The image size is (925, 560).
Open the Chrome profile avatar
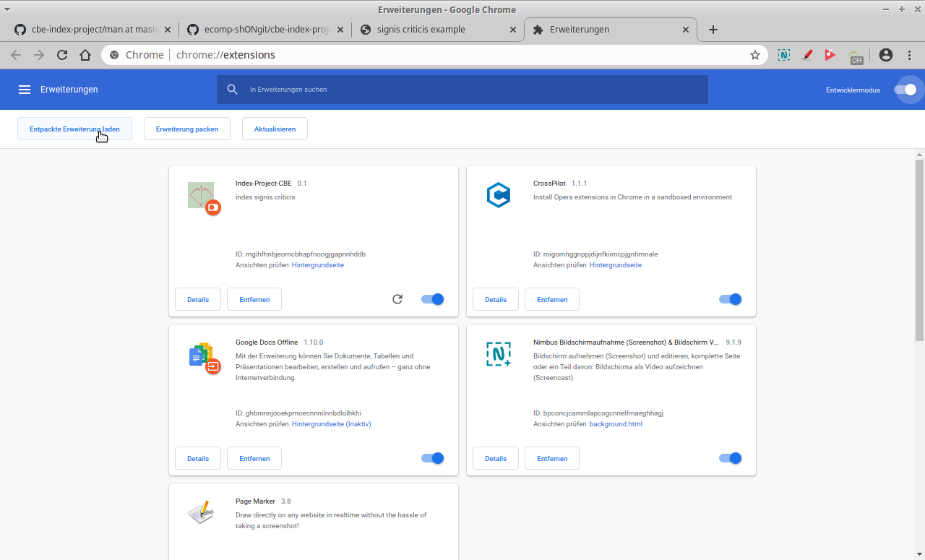pyautogui.click(x=886, y=55)
